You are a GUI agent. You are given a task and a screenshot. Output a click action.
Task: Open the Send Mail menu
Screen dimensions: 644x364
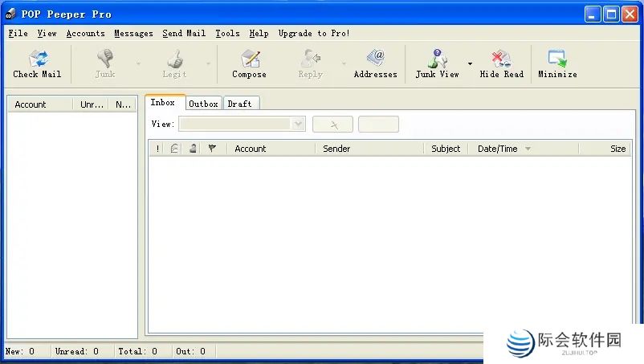coord(184,33)
